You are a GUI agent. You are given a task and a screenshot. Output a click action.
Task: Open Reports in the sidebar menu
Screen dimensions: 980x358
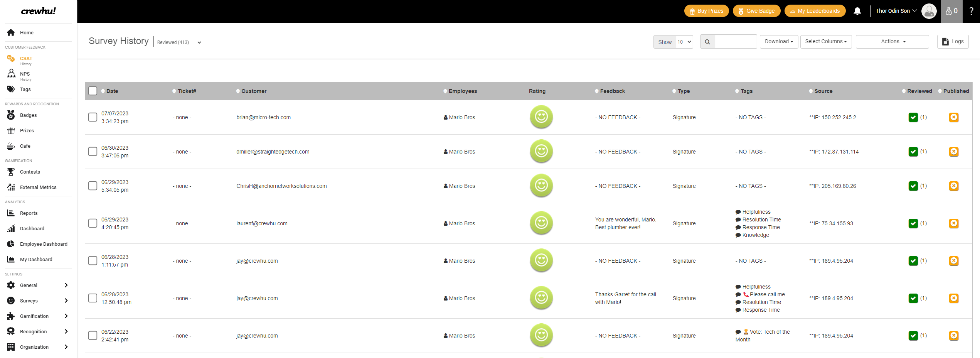tap(29, 213)
